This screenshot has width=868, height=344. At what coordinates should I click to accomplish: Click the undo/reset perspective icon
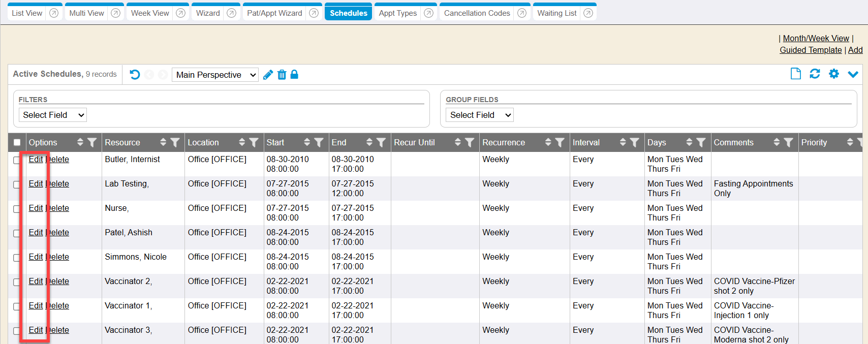tap(135, 75)
